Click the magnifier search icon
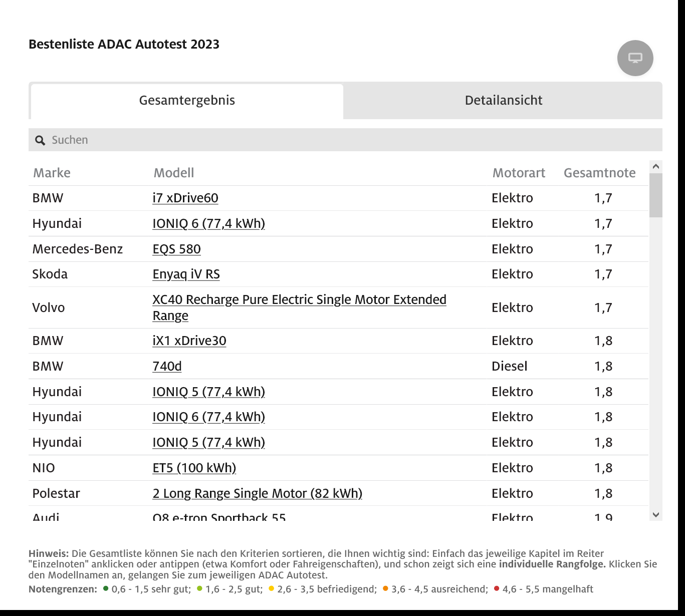 (40, 141)
